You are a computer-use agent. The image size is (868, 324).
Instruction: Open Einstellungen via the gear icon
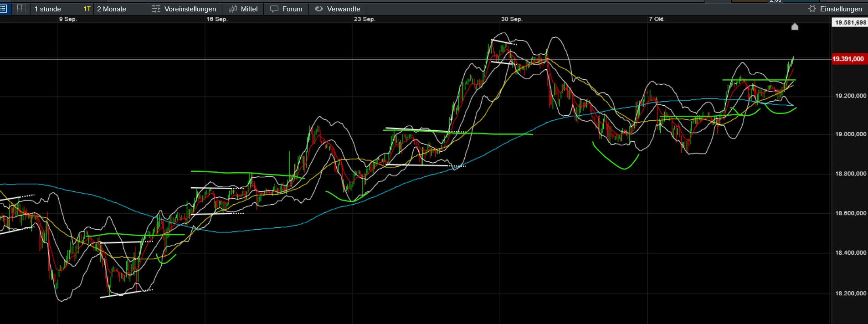pos(812,9)
